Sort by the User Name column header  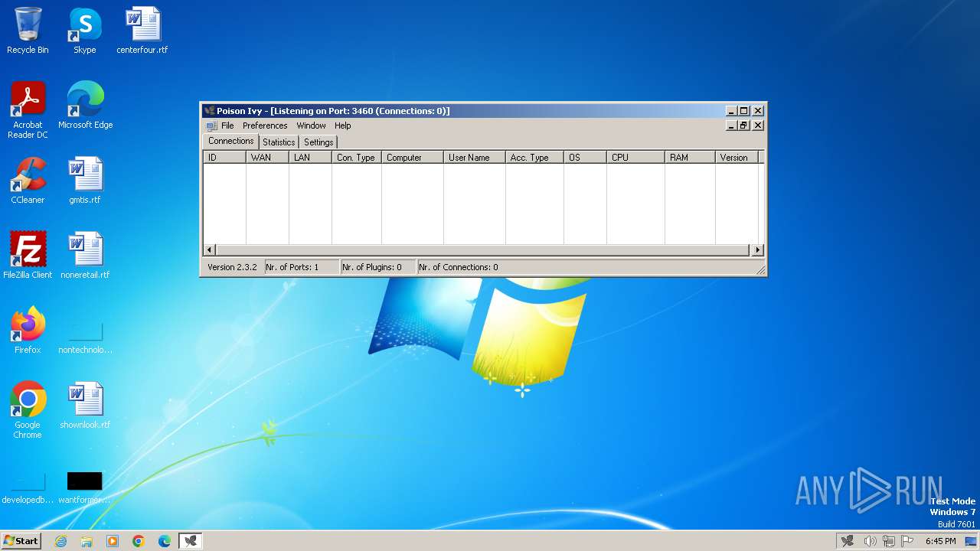475,158
